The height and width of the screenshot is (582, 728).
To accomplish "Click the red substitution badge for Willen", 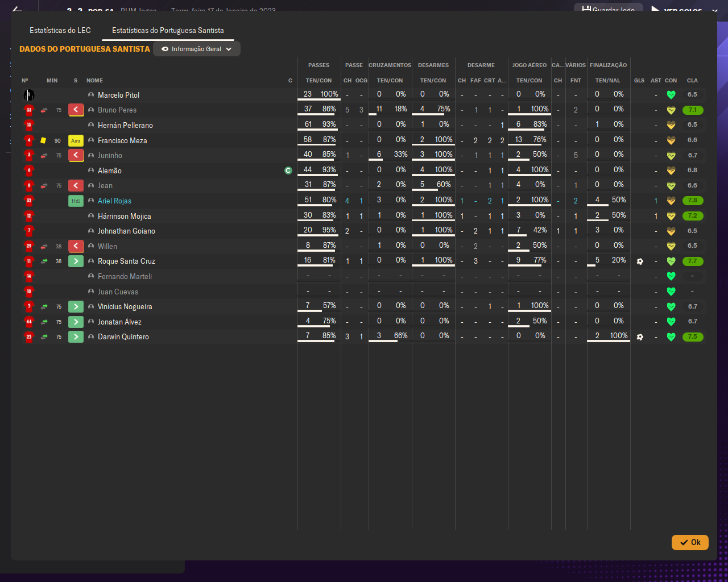I will [76, 246].
